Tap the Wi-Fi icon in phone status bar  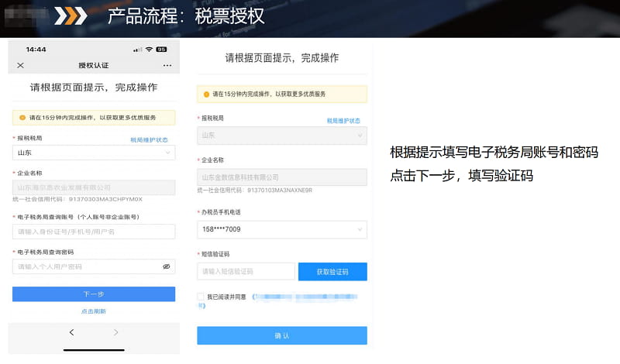click(149, 49)
